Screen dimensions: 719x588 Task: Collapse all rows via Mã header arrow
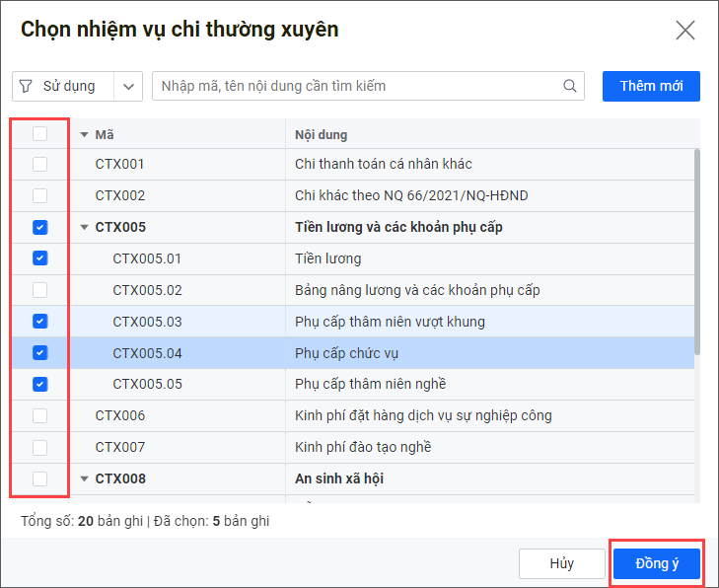[84, 134]
